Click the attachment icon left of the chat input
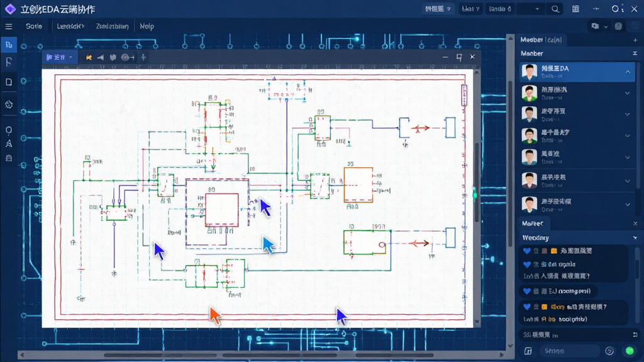 pyautogui.click(x=528, y=351)
